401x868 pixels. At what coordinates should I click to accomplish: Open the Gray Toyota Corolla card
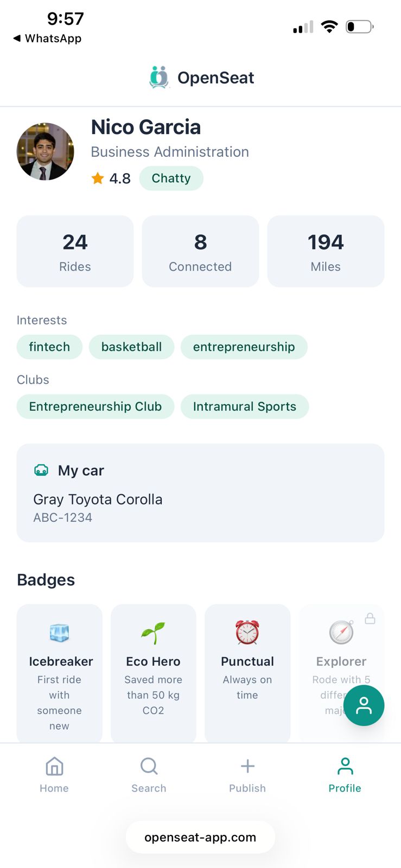[x=200, y=493]
